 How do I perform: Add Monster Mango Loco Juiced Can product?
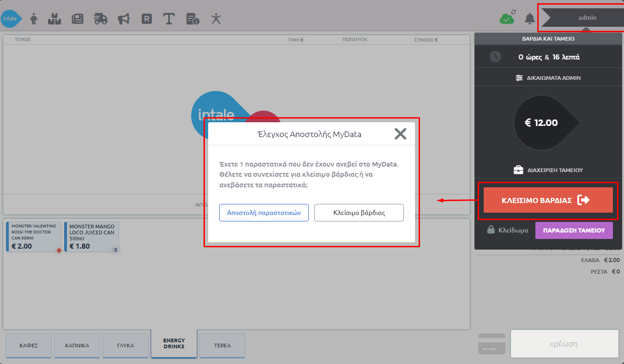click(92, 237)
